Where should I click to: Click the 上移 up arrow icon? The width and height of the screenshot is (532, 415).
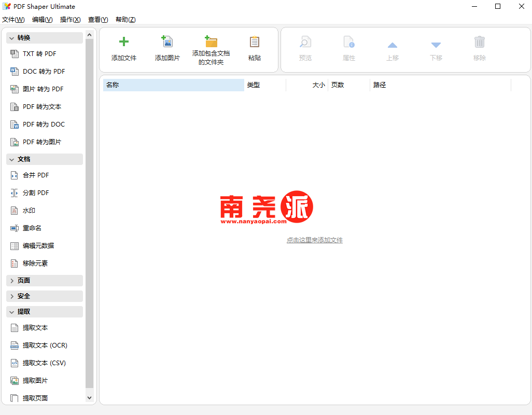[392, 45]
